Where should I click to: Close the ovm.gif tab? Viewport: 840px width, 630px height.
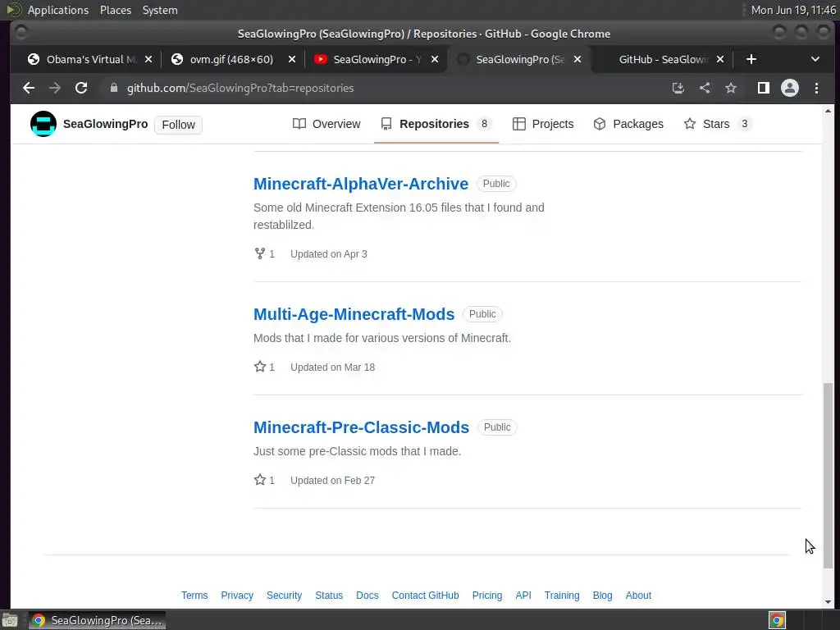pos(291,59)
